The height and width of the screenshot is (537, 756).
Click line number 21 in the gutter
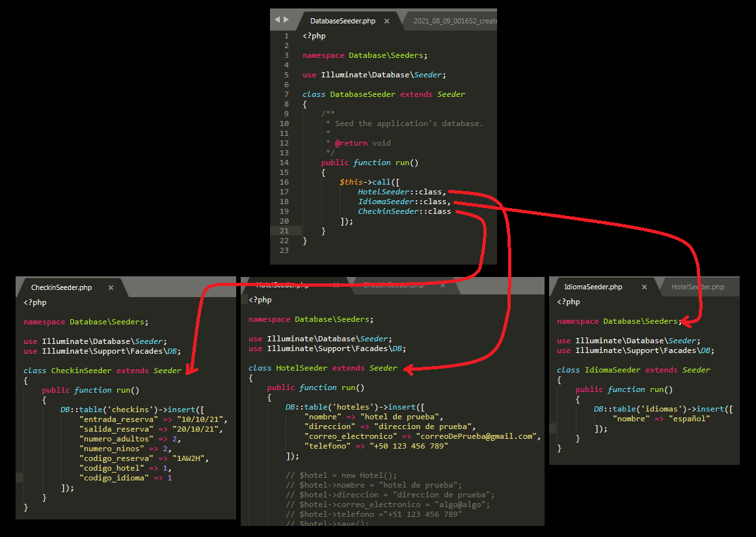click(x=284, y=231)
